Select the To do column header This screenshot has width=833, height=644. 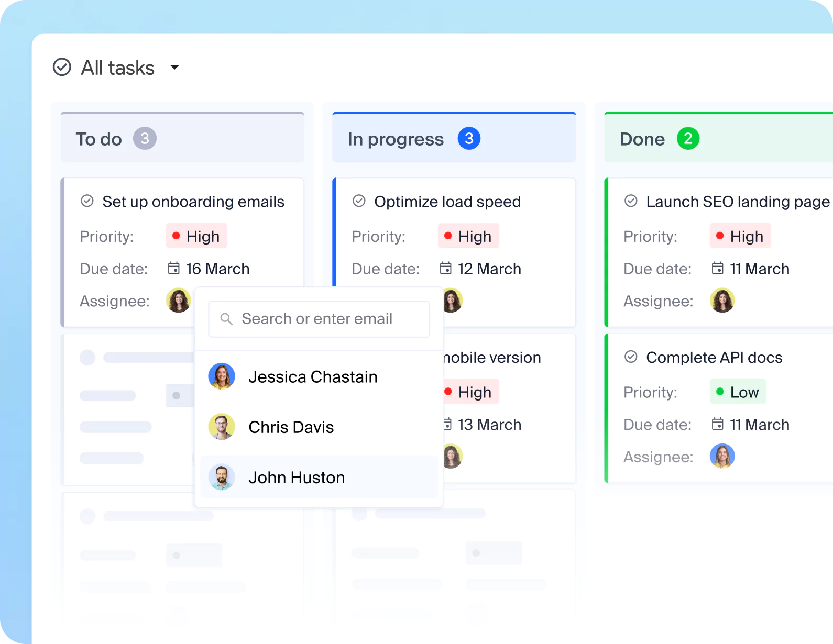[182, 138]
